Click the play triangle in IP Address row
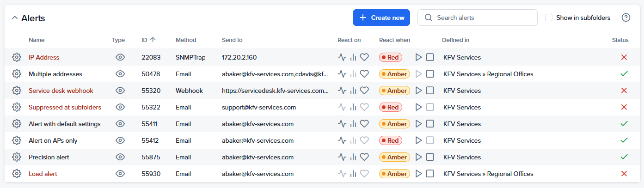 (418, 57)
